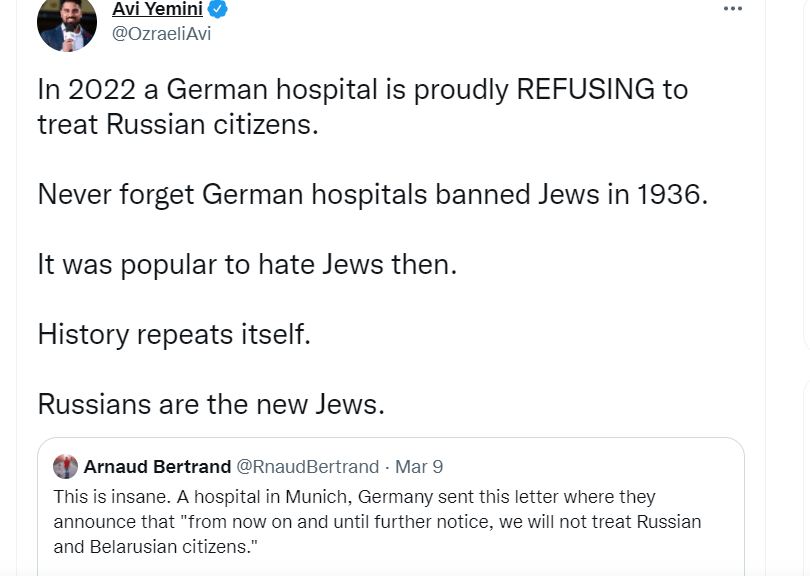
Task: Click the text "treat Russian citizens."
Action: pos(181,127)
